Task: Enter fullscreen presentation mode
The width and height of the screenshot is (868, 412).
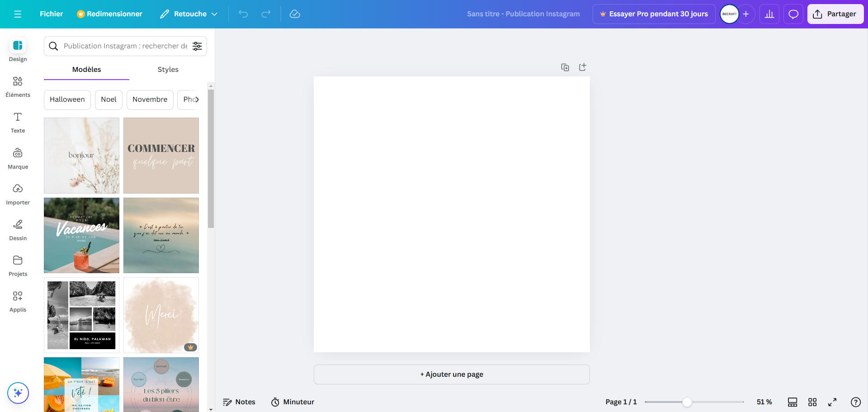Action: click(x=832, y=402)
